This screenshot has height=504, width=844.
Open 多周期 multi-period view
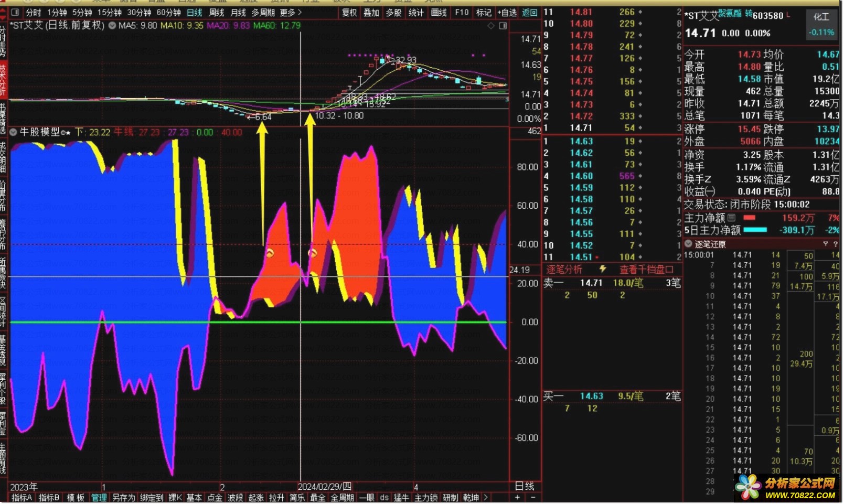tap(263, 12)
